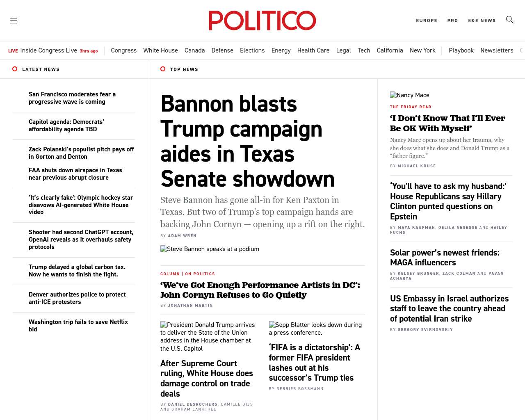Click author Adam Wren's byline
The image size is (525, 420).
[182, 236]
